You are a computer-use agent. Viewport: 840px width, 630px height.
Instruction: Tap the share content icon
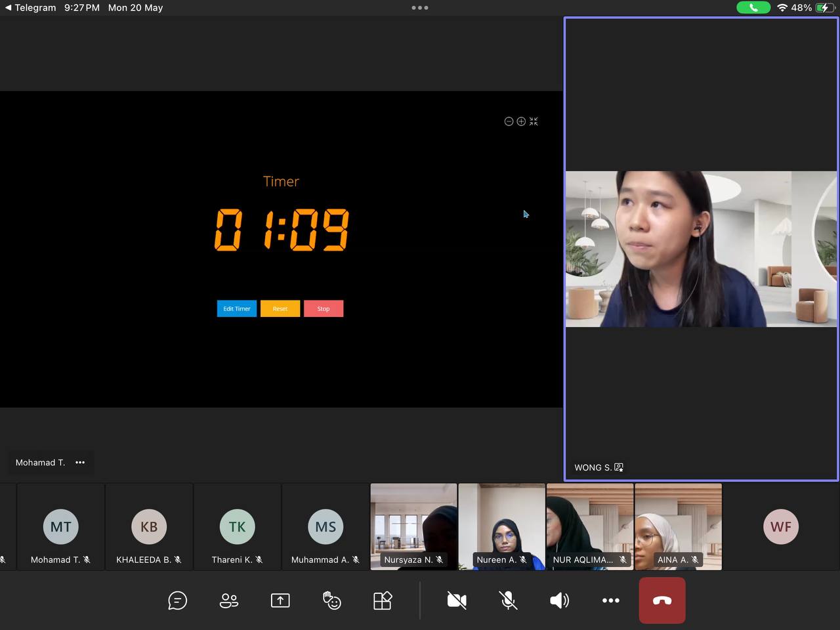pyautogui.click(x=280, y=600)
